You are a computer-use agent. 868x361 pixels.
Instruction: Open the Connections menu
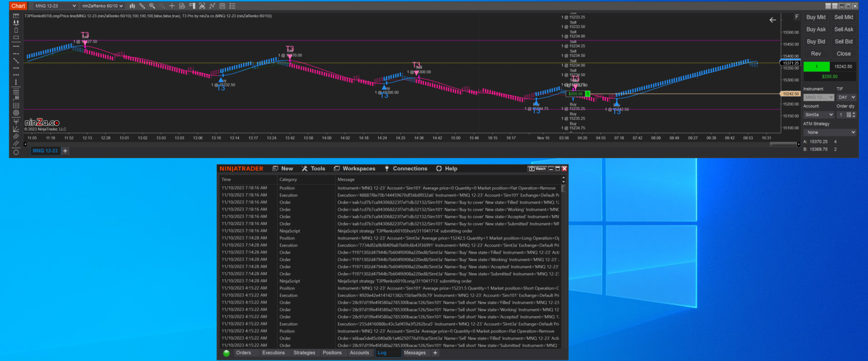pyautogui.click(x=406, y=169)
